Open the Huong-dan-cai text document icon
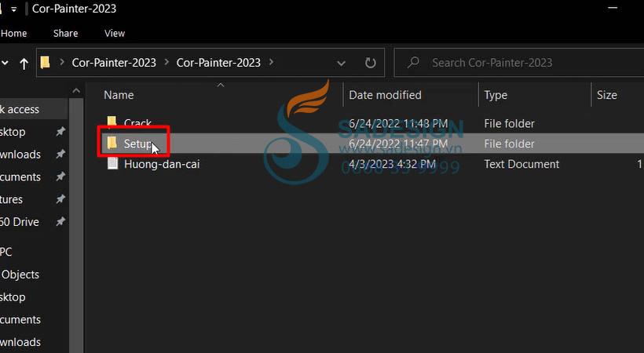Viewport: 644px width, 353px height. click(112, 163)
